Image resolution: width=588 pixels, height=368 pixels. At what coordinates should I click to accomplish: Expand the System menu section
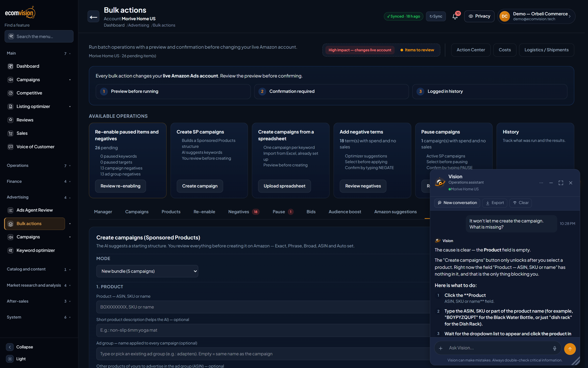[x=39, y=317]
